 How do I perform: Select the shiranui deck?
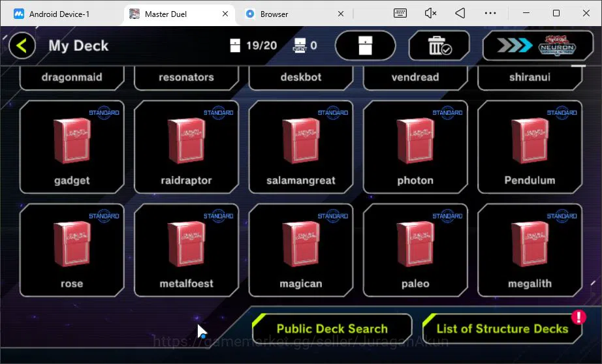[x=530, y=78]
